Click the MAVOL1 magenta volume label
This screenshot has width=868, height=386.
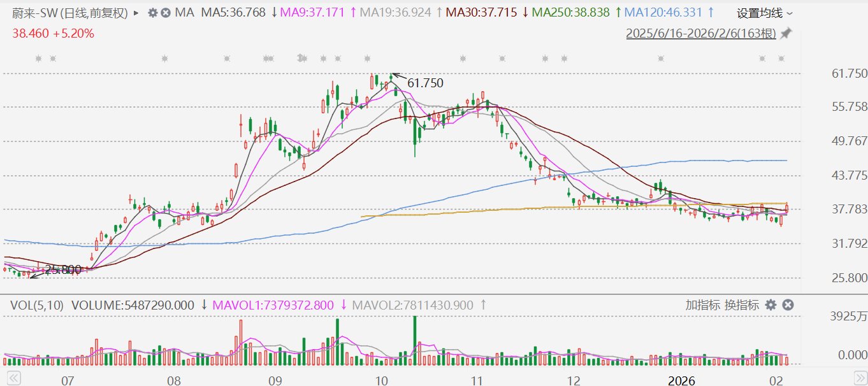pos(273,305)
